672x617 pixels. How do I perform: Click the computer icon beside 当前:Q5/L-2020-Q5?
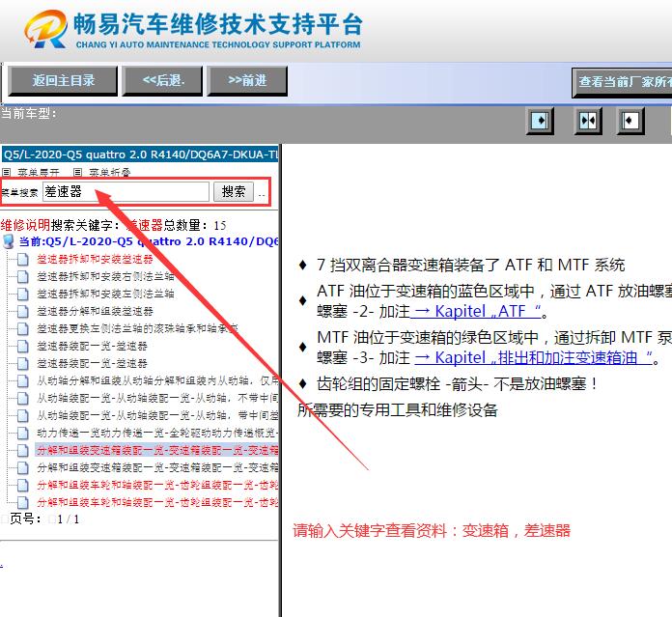pyautogui.click(x=10, y=241)
